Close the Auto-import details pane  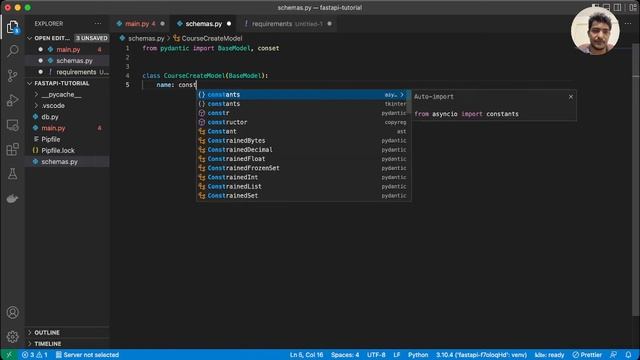click(571, 97)
